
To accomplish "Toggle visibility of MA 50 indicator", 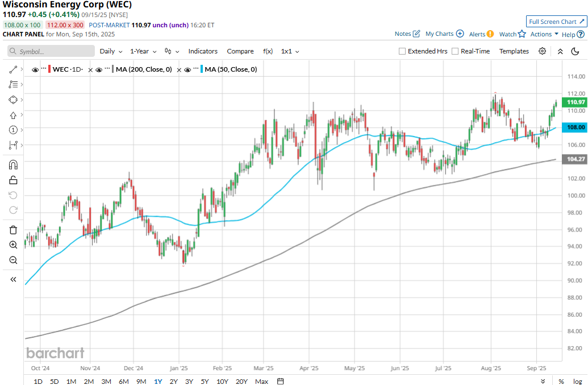I will pyautogui.click(x=188, y=70).
